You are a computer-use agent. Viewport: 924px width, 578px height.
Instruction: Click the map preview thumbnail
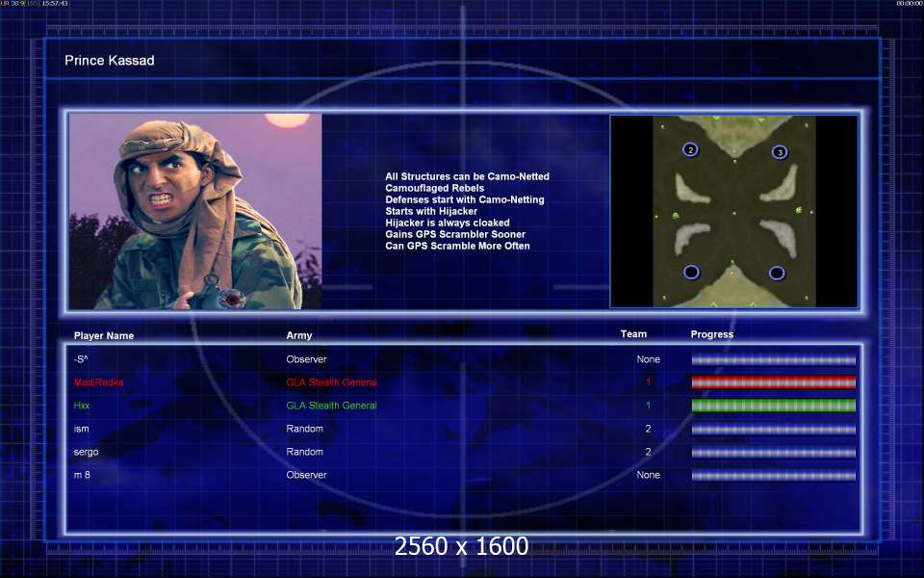click(x=733, y=211)
